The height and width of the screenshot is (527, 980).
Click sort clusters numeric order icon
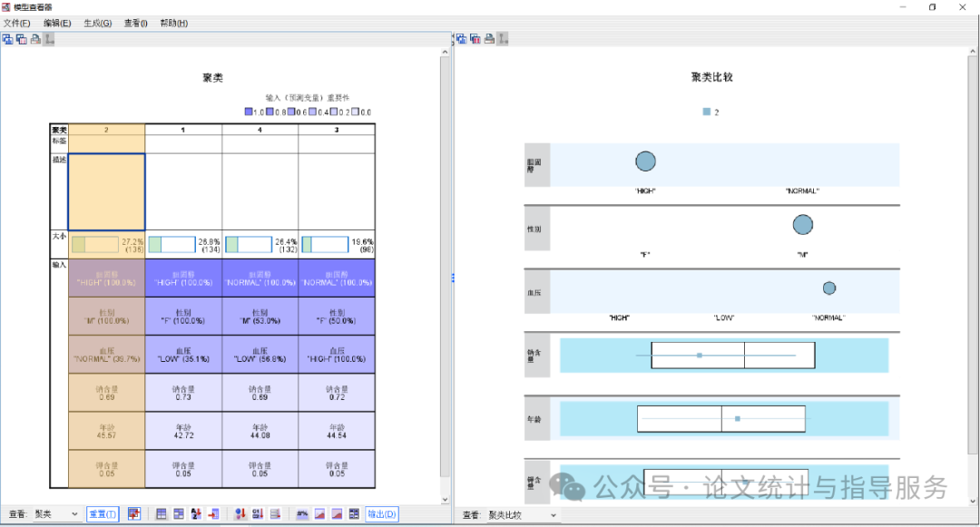(258, 514)
